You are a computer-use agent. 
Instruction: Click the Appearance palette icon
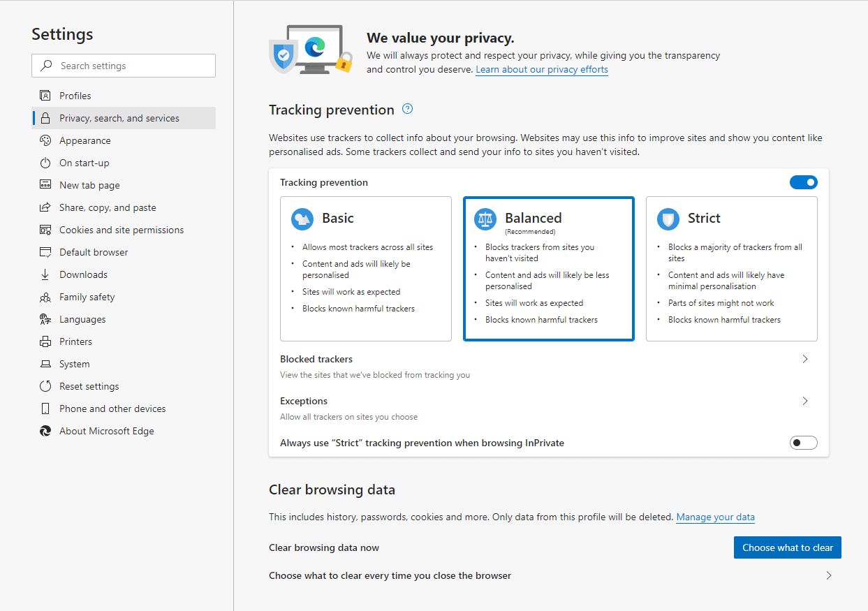pyautogui.click(x=45, y=140)
